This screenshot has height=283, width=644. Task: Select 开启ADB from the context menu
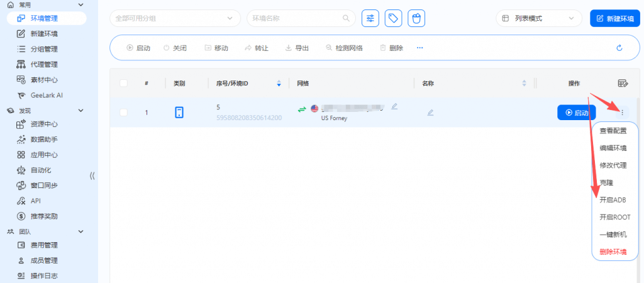click(x=613, y=200)
